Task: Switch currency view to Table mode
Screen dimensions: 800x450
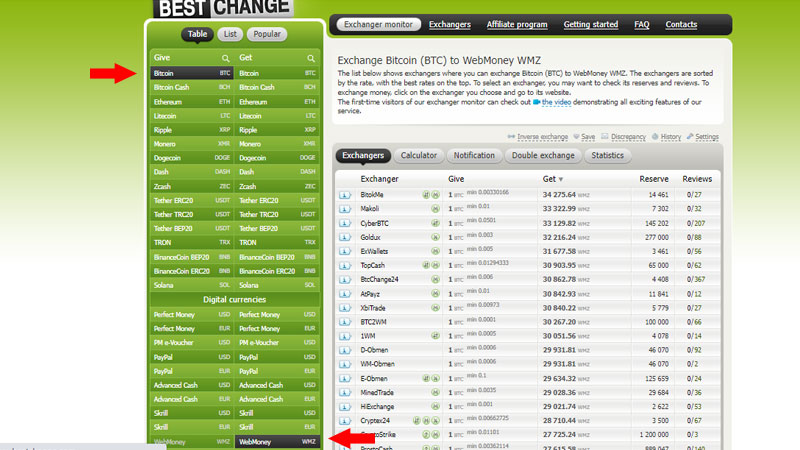Action: [197, 34]
